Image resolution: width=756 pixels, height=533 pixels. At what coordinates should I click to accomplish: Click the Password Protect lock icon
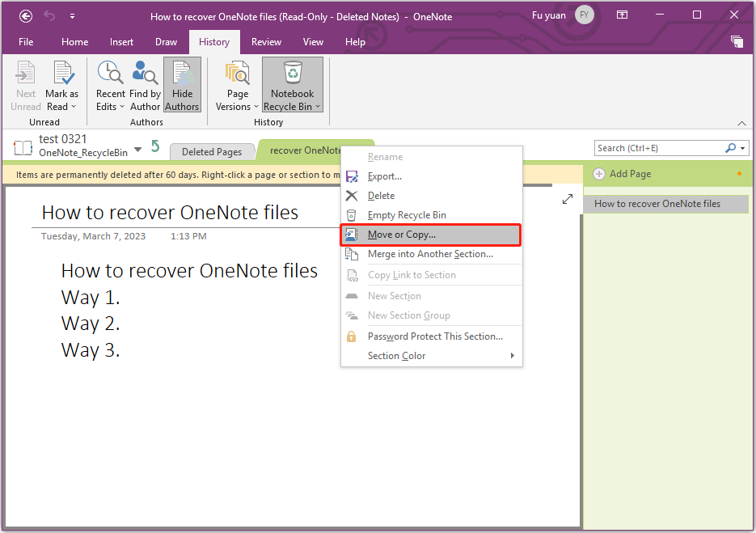[352, 336]
